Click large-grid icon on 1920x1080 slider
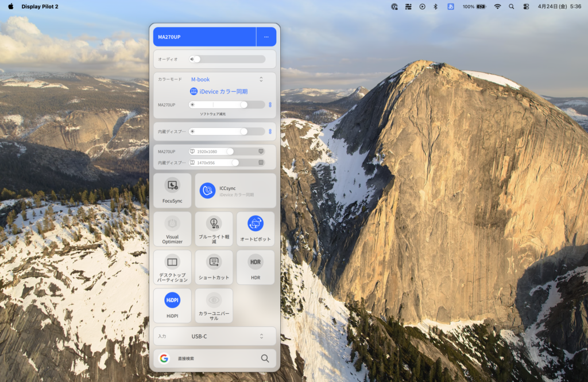Screen dimensions: 588x382 coord(261,151)
